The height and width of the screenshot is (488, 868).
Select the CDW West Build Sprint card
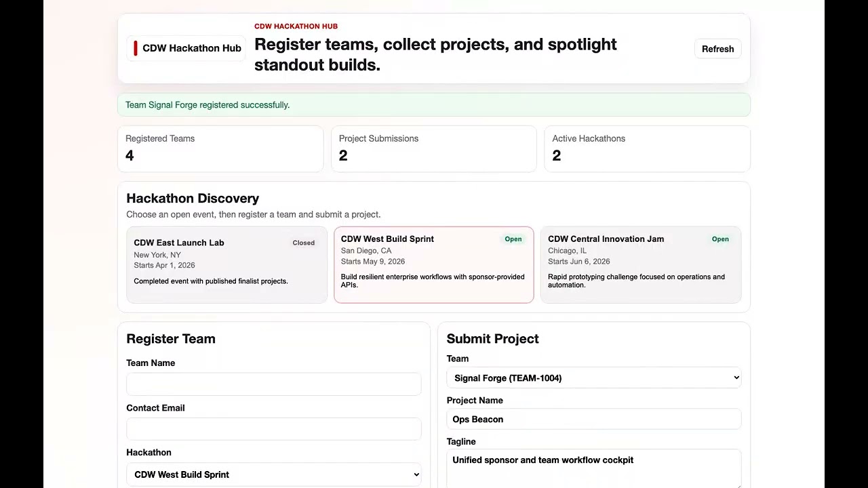pyautogui.click(x=434, y=264)
